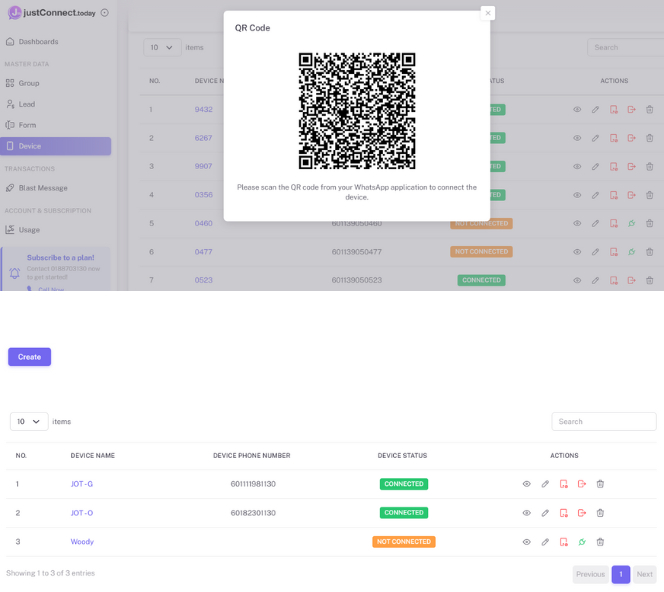Disconnect device 6267 with the logout icon
This screenshot has width=664, height=592.
point(631,138)
